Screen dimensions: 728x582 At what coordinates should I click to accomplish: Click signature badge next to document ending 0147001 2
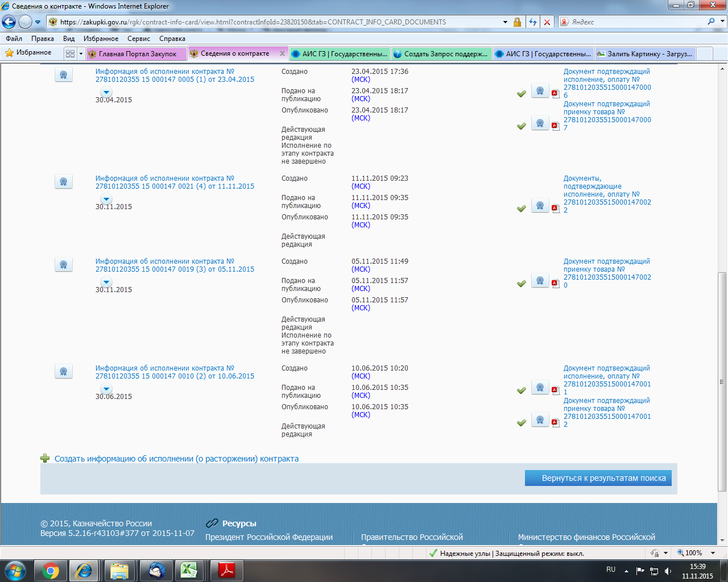coord(540,420)
